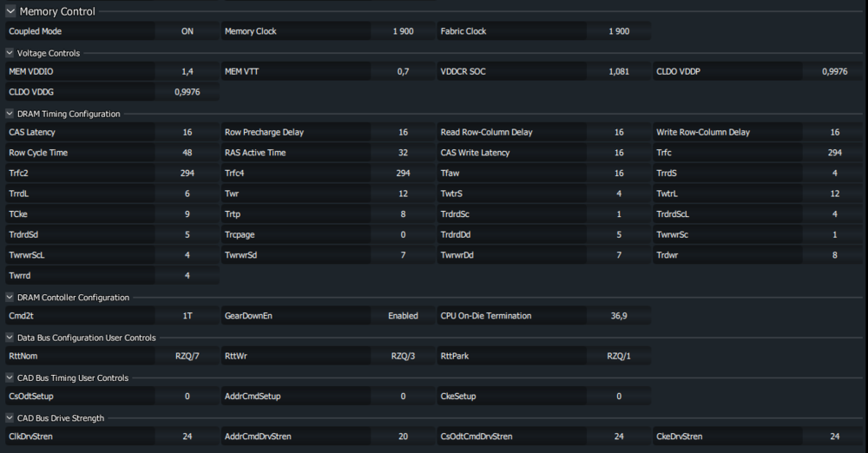
Task: Select the Fabric Clock value field
Action: [x=619, y=31]
